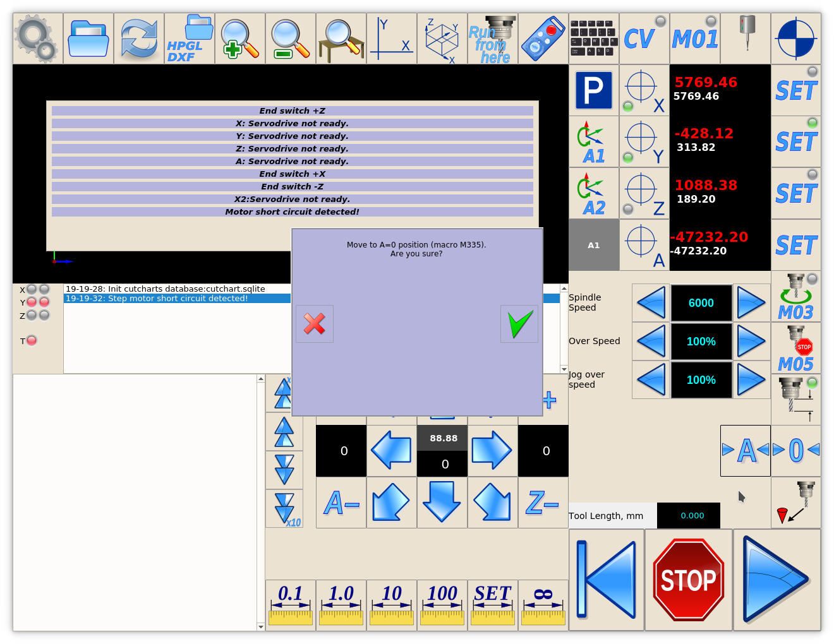Decrease Jog over speed left arrow
Image resolution: width=834 pixels, height=644 pixels.
(x=651, y=380)
